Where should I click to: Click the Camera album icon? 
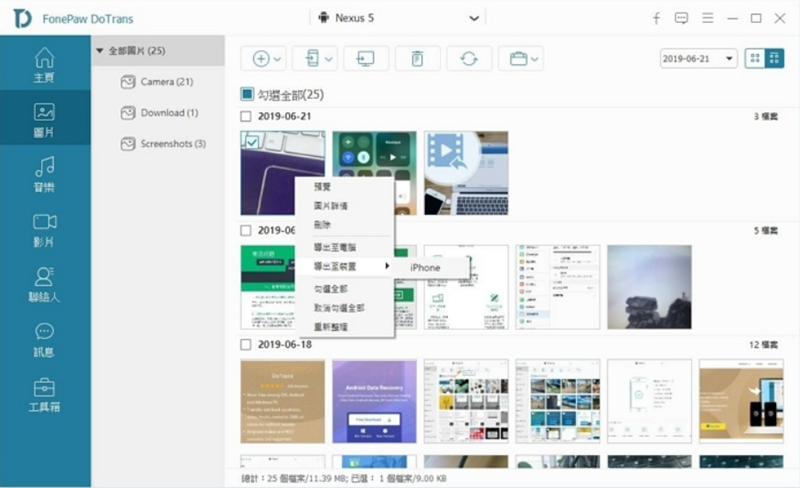click(x=128, y=82)
